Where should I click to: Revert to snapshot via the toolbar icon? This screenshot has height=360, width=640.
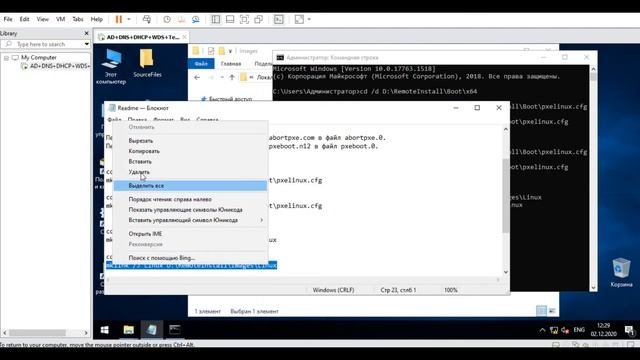[181, 19]
